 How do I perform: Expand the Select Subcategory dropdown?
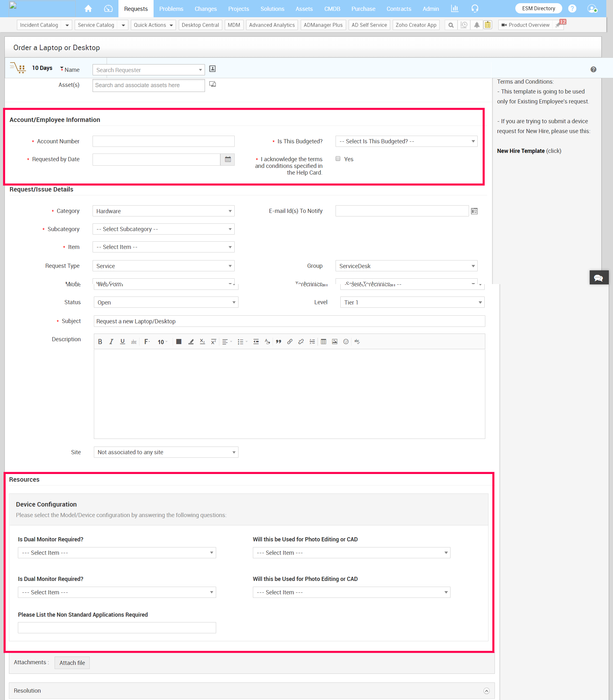tap(163, 229)
